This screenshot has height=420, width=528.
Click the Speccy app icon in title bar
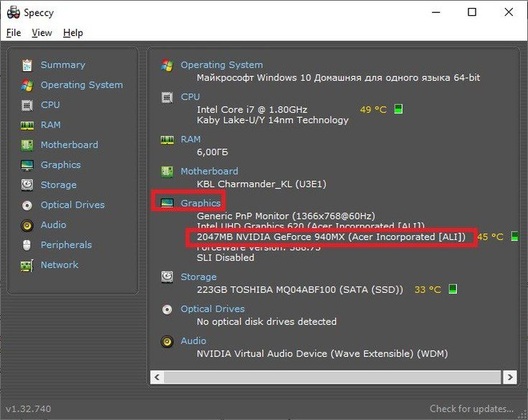[x=14, y=12]
